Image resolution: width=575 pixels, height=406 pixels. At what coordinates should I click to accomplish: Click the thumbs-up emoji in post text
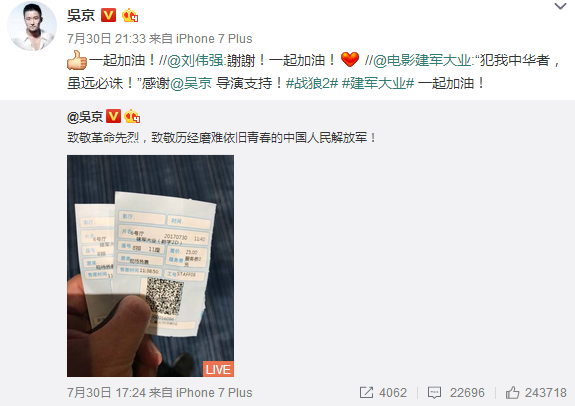(x=77, y=60)
